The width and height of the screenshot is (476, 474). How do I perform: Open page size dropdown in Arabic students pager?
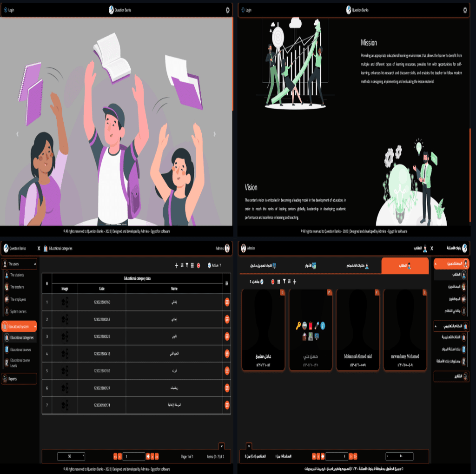[x=399, y=456]
